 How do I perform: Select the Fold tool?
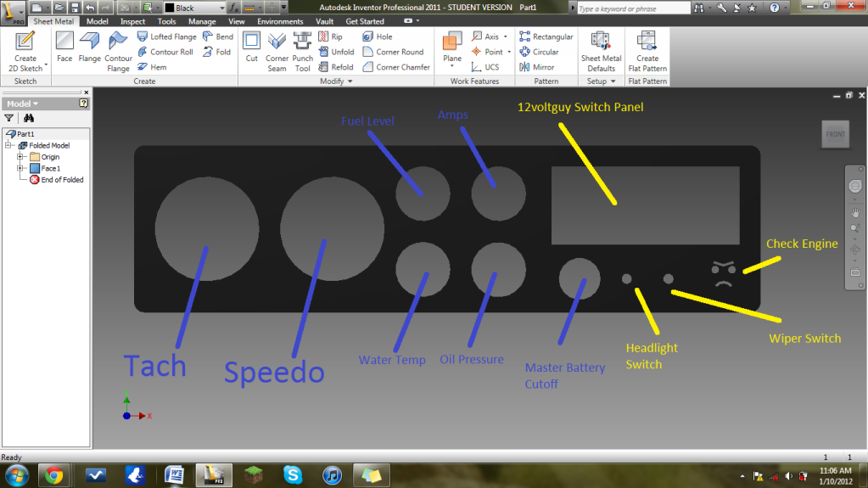pyautogui.click(x=216, y=52)
